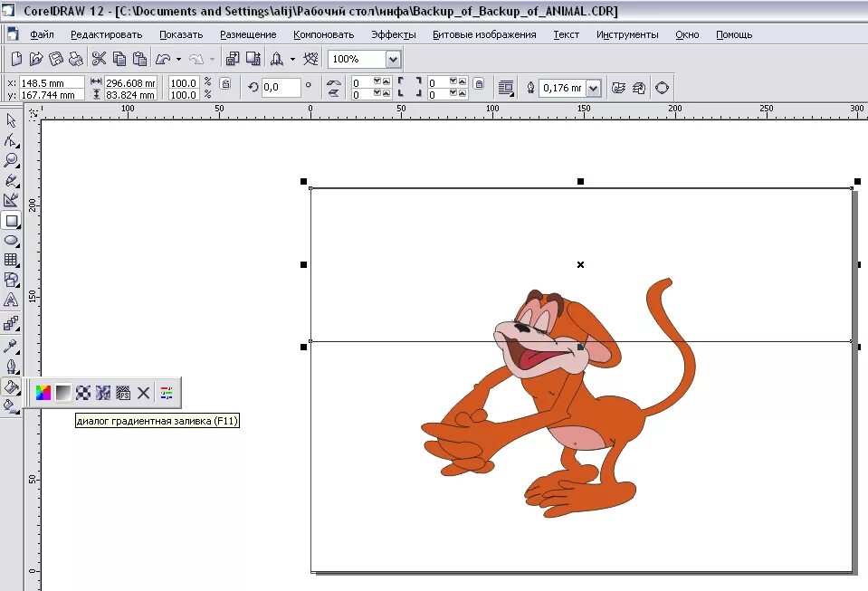Click the To Front icon
The image size is (868, 591).
click(618, 88)
